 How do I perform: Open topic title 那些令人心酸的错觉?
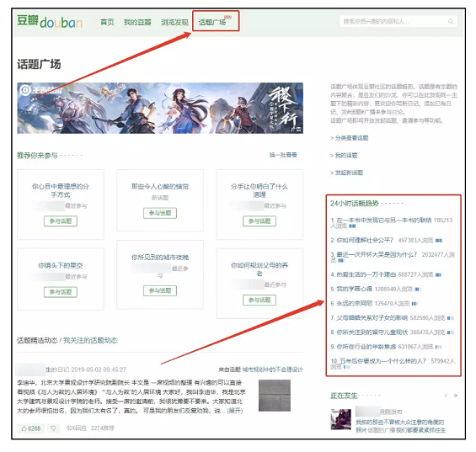click(160, 187)
